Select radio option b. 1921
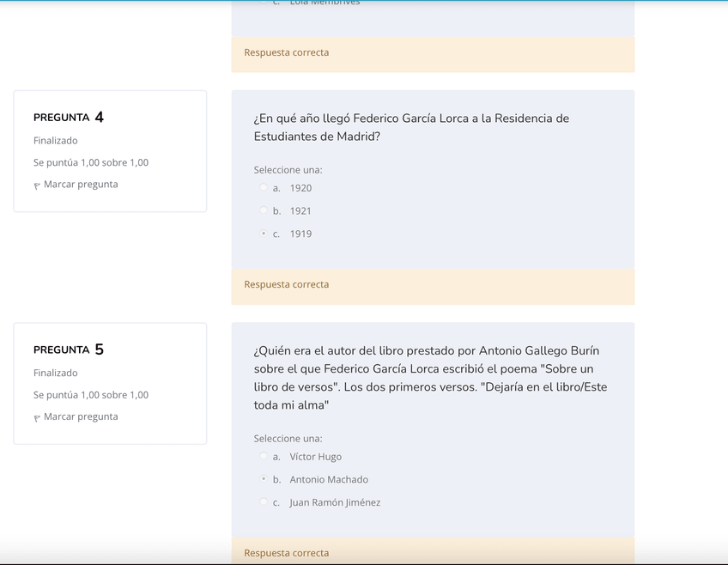728x565 pixels. [264, 210]
